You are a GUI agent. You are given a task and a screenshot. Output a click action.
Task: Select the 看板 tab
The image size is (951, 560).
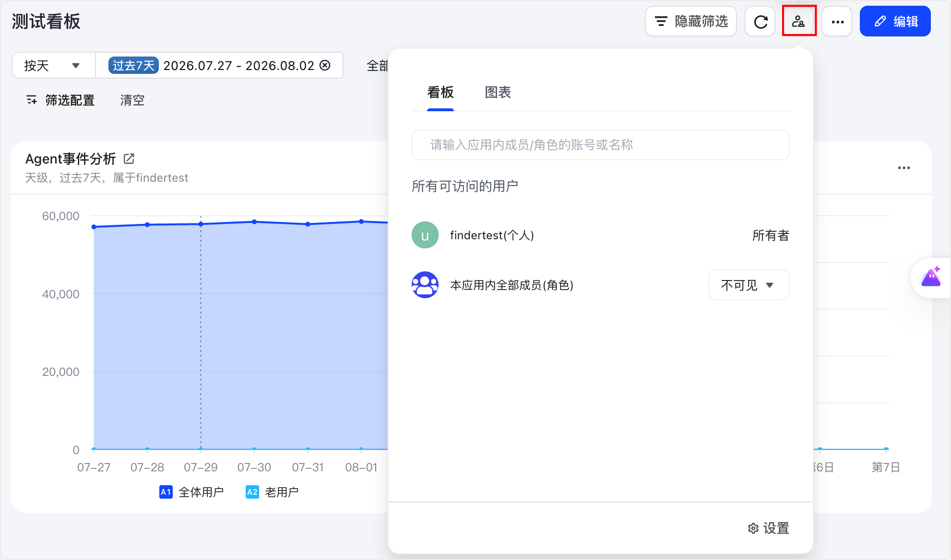(x=440, y=93)
